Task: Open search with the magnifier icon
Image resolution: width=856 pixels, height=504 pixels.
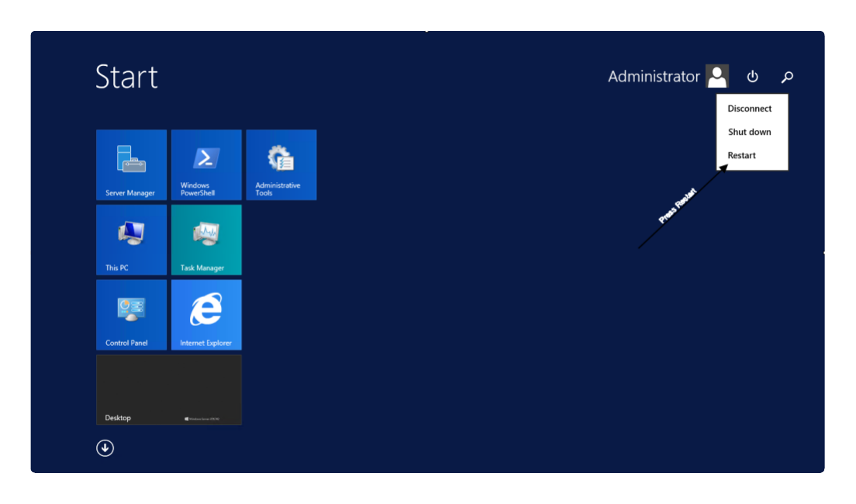Action: click(x=787, y=77)
